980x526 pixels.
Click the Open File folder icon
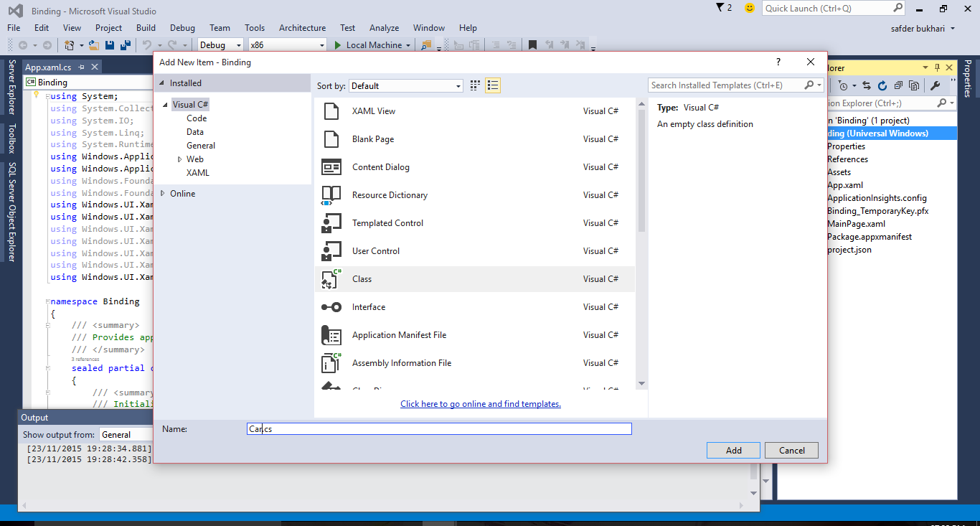(x=93, y=45)
